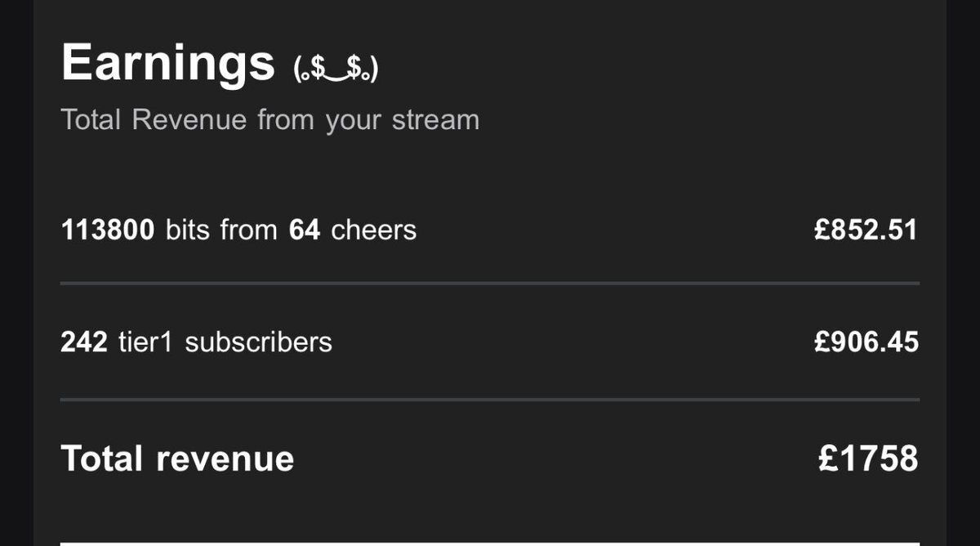Select the 242 subscriber count
Image resolution: width=980 pixels, height=546 pixels.
[x=83, y=342]
